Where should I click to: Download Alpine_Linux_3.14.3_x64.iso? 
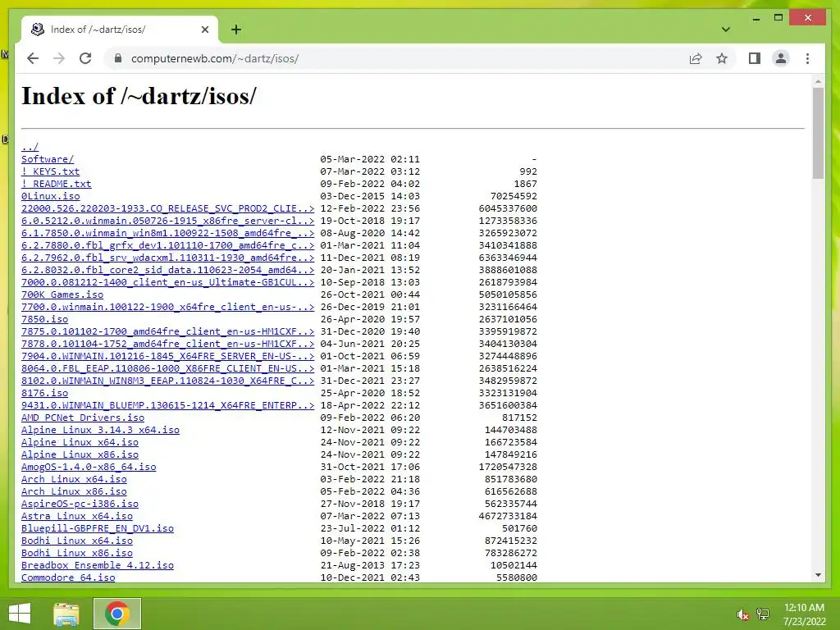(x=100, y=430)
